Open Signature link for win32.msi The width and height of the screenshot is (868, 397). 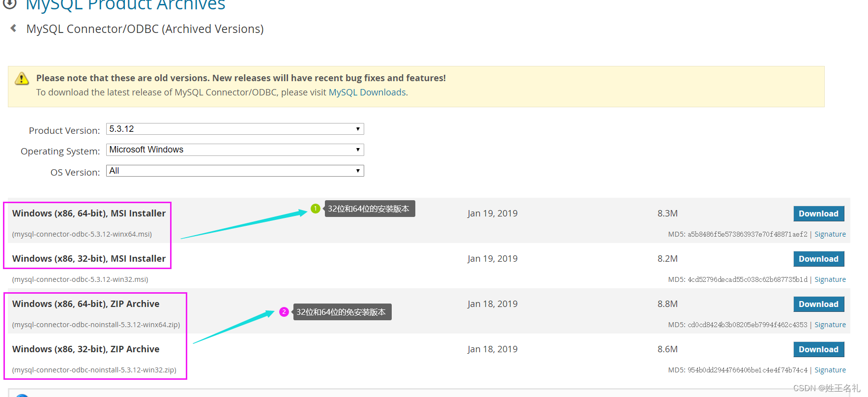pos(830,279)
